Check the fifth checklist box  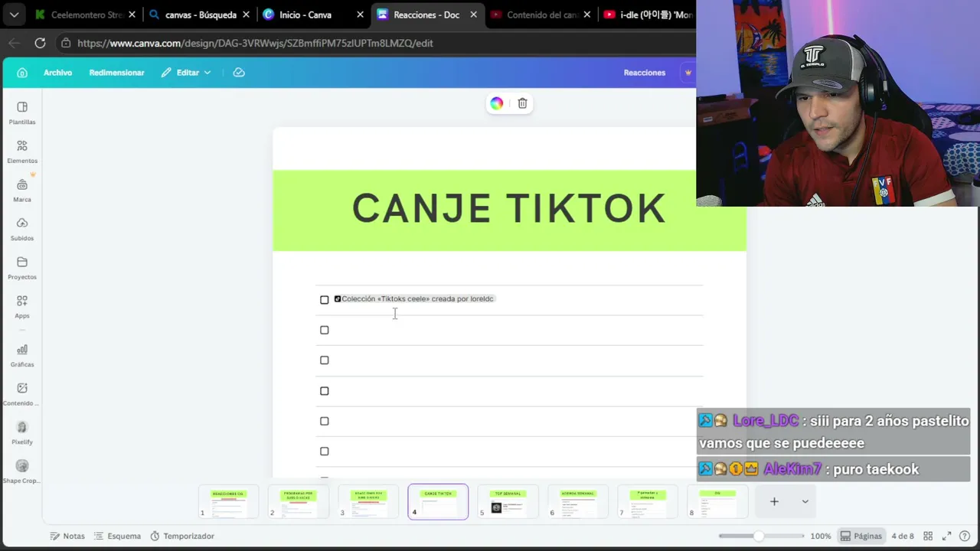pyautogui.click(x=325, y=421)
